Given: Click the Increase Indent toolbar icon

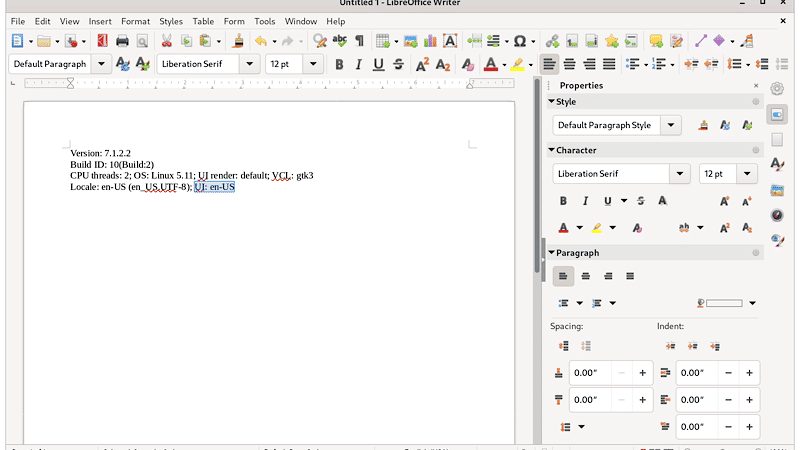Looking at the screenshot, I should pyautogui.click(x=691, y=64).
